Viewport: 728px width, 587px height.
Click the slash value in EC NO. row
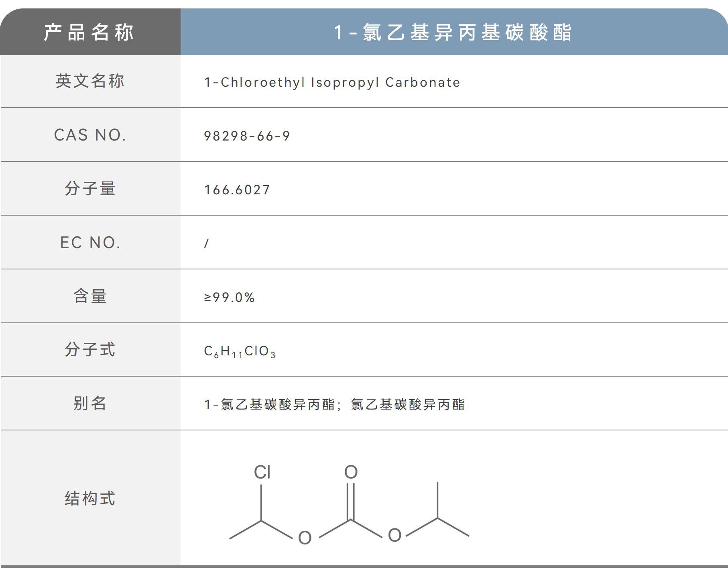206,243
